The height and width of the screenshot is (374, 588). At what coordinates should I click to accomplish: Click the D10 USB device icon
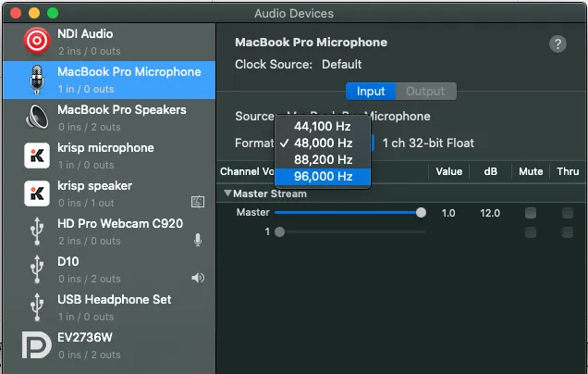(x=37, y=268)
